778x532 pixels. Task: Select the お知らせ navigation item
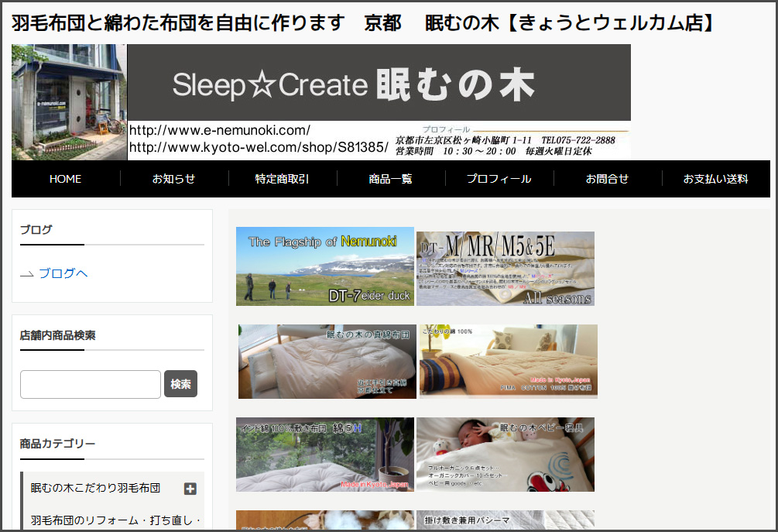pyautogui.click(x=174, y=178)
